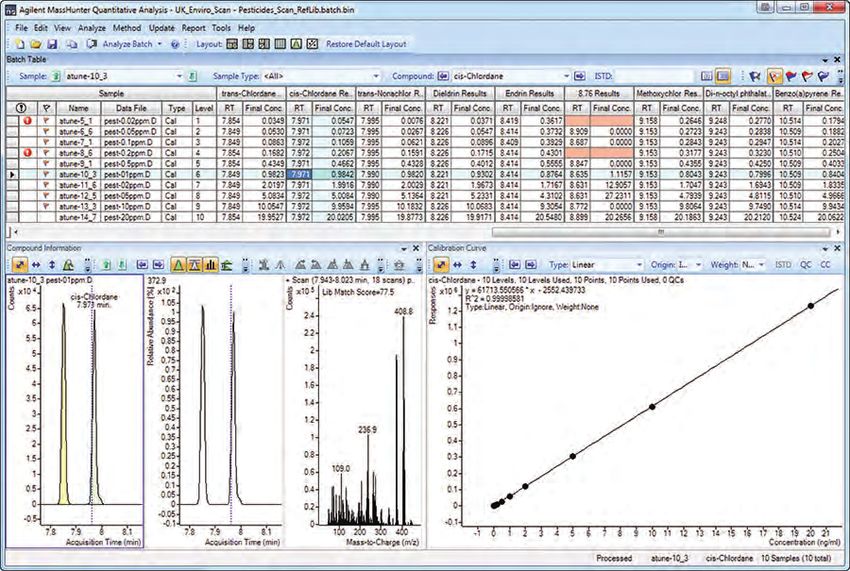Image resolution: width=850 pixels, height=571 pixels.
Task: Select the second Layout preset icon
Action: click(248, 44)
